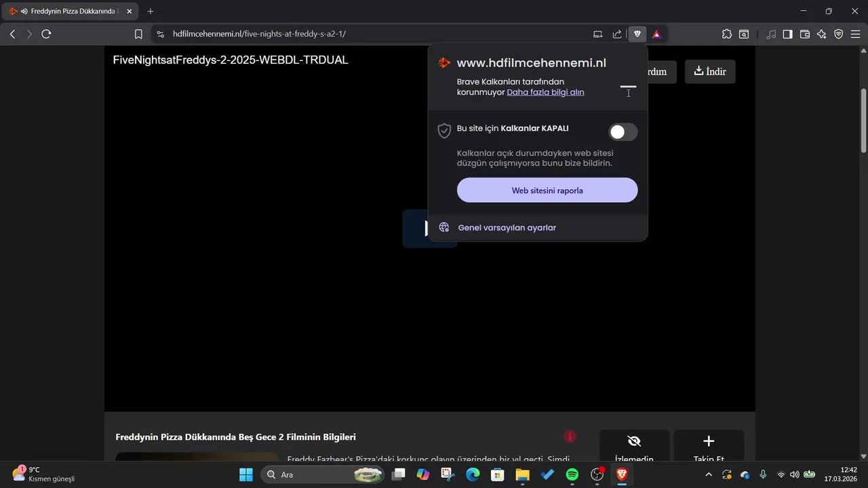Click 'Freddynin Pizza Dükkanında Beş Gece 2 Filminin Bilgileri' heading
This screenshot has width=868, height=488.
(x=235, y=437)
